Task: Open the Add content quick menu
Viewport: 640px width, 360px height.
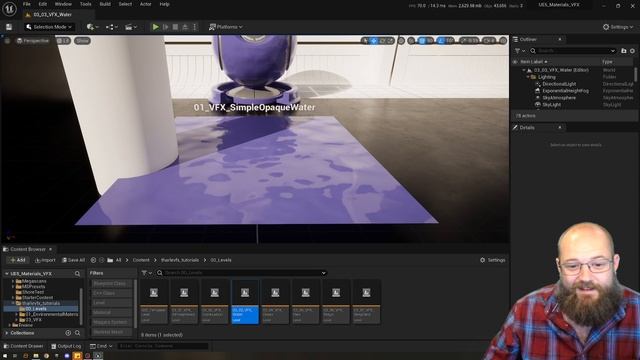Action: 92,27
